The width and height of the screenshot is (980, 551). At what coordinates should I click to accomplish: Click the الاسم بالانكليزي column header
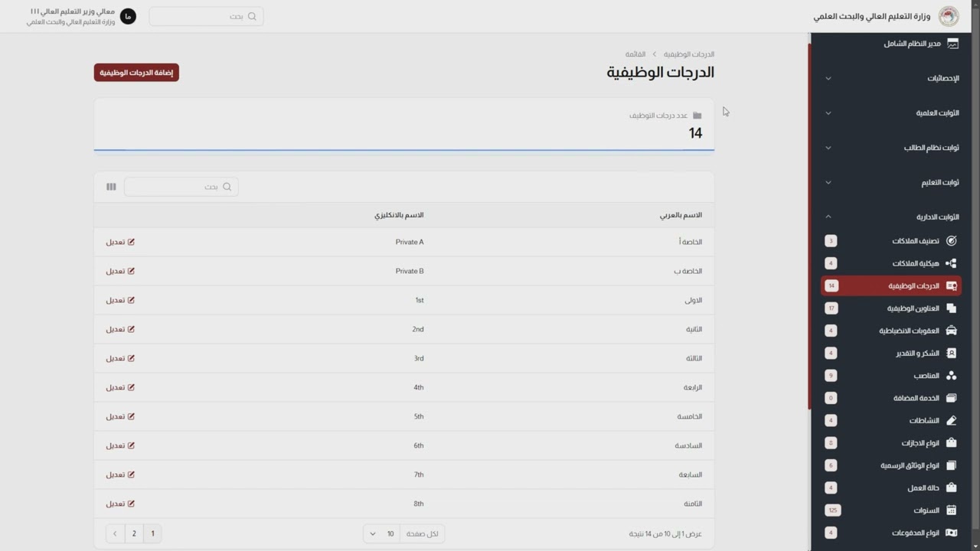point(399,215)
